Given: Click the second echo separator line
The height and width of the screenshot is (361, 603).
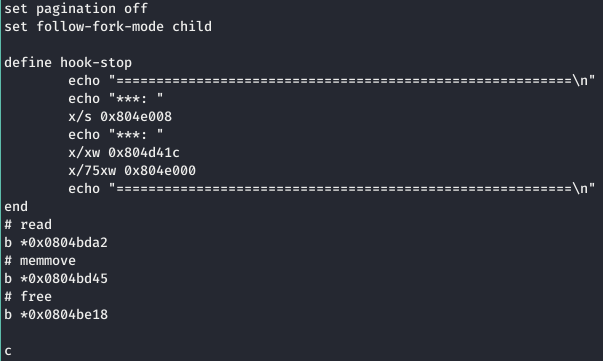Looking at the screenshot, I should point(331,189).
